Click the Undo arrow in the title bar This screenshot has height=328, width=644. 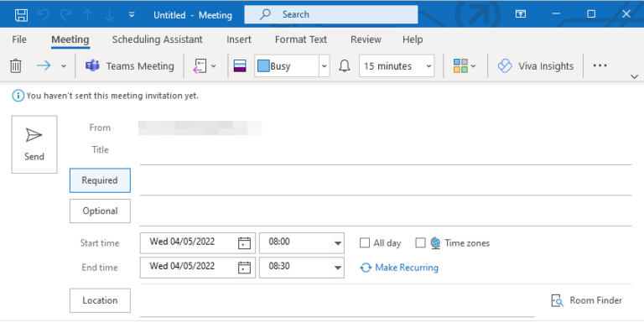tap(43, 15)
